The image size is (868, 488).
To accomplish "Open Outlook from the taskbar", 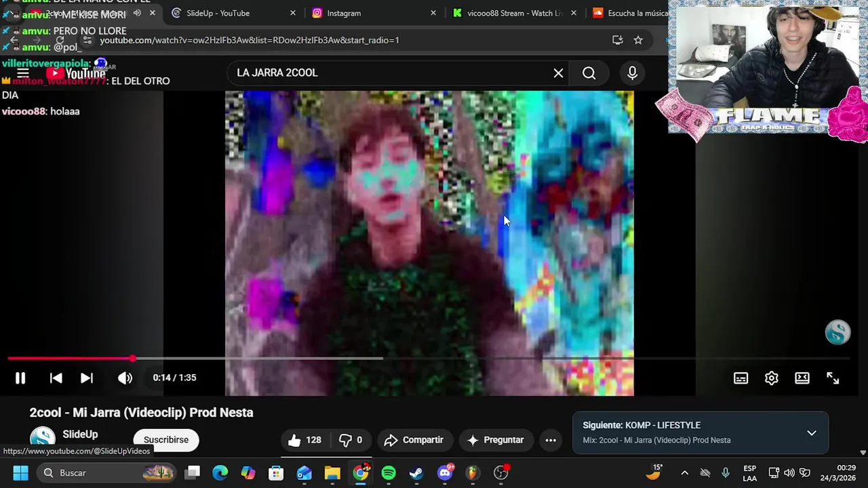I will [304, 473].
